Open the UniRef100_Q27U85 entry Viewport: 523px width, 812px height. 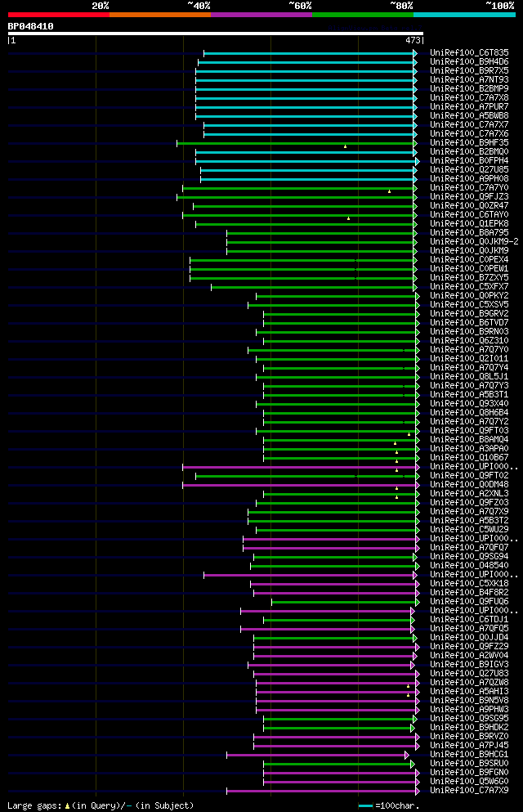tap(469, 170)
